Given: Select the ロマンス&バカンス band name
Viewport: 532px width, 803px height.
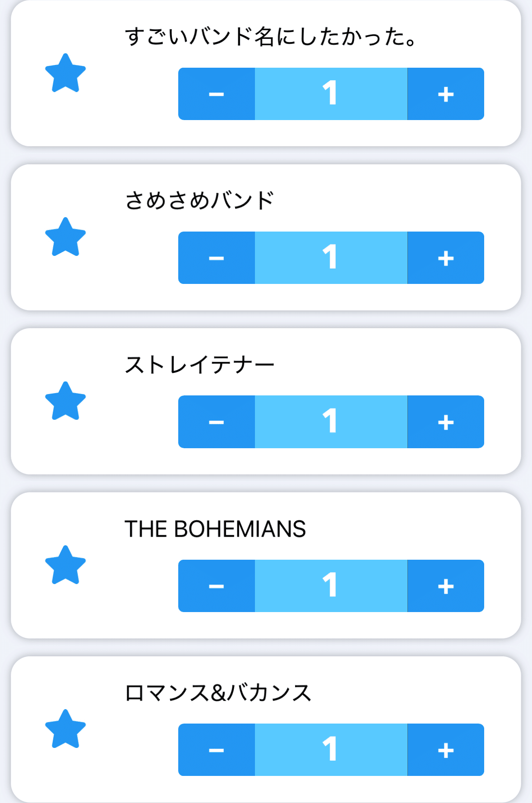Looking at the screenshot, I should pyautogui.click(x=218, y=693).
